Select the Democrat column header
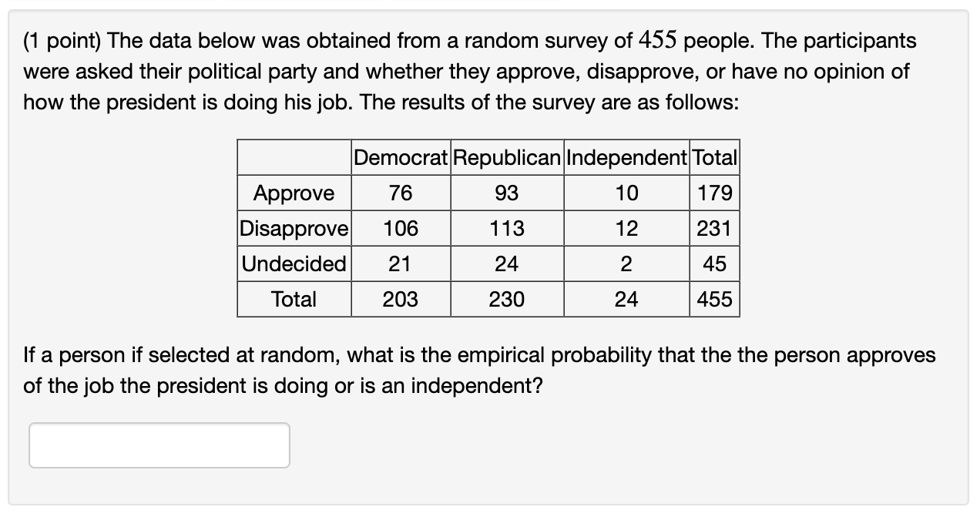 tap(399, 157)
